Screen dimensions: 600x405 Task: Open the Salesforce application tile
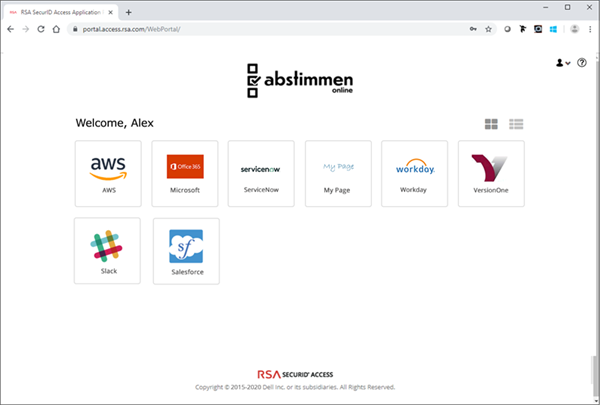point(186,251)
